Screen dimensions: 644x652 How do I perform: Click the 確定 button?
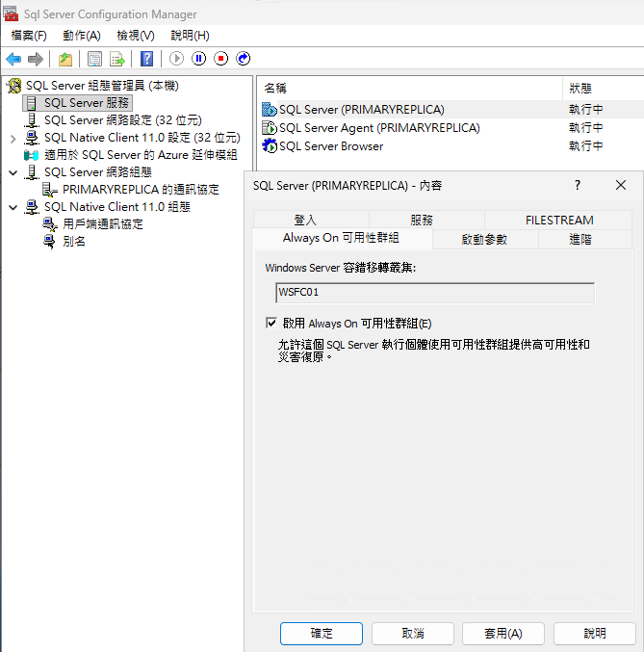point(322,634)
